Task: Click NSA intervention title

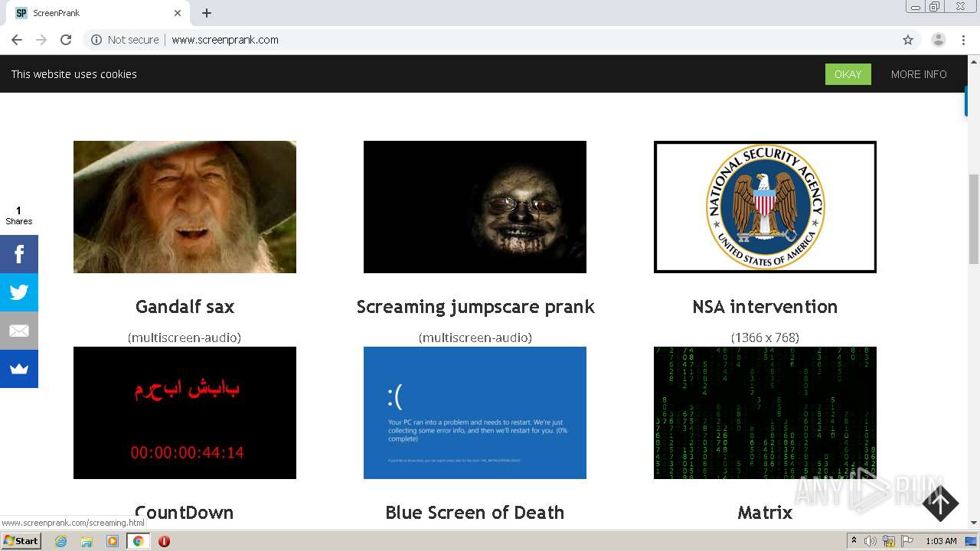Action: click(765, 307)
